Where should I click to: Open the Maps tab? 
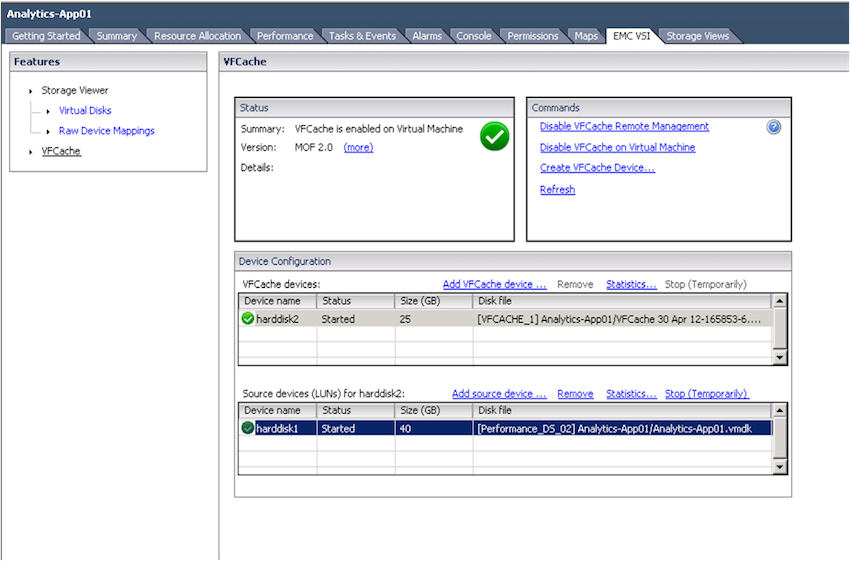click(586, 36)
